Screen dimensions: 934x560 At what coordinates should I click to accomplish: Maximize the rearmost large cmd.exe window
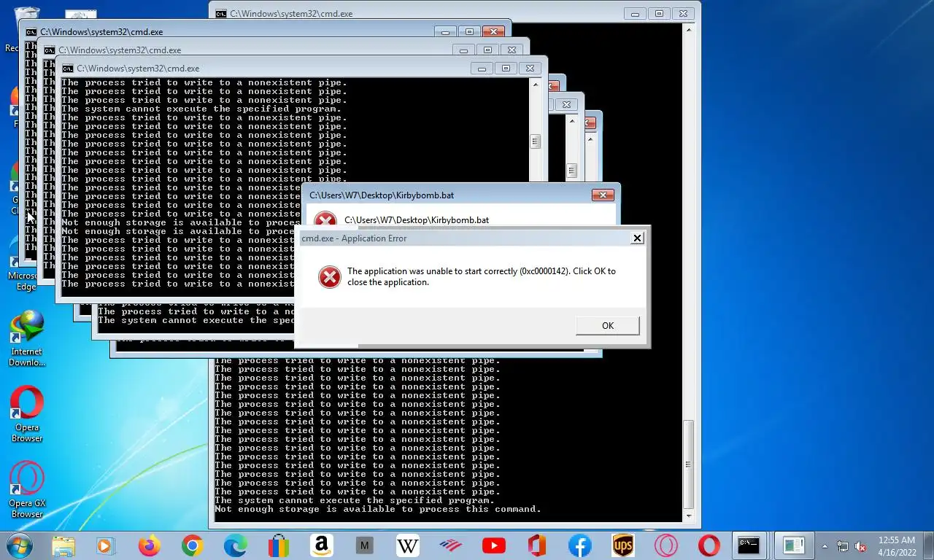tap(658, 13)
